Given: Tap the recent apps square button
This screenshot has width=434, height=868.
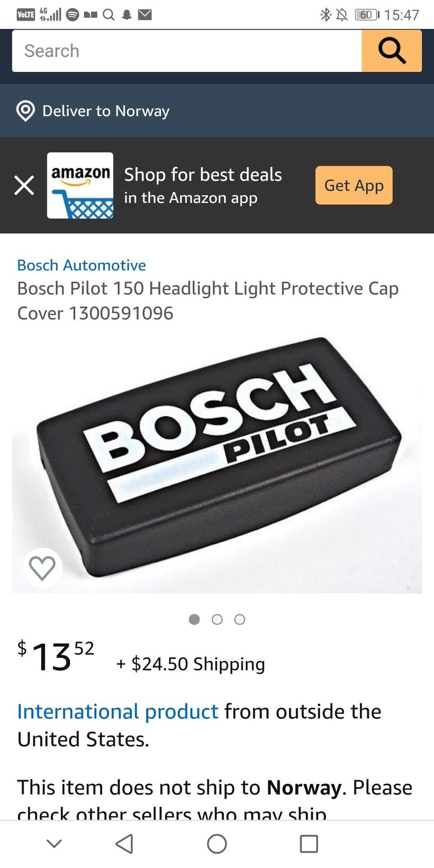Looking at the screenshot, I should [x=309, y=844].
